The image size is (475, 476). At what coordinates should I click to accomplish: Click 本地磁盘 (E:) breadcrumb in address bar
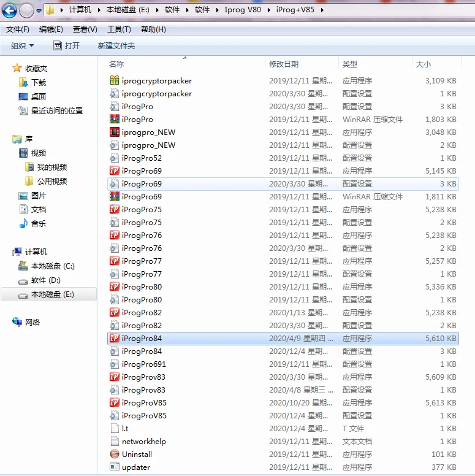click(127, 10)
